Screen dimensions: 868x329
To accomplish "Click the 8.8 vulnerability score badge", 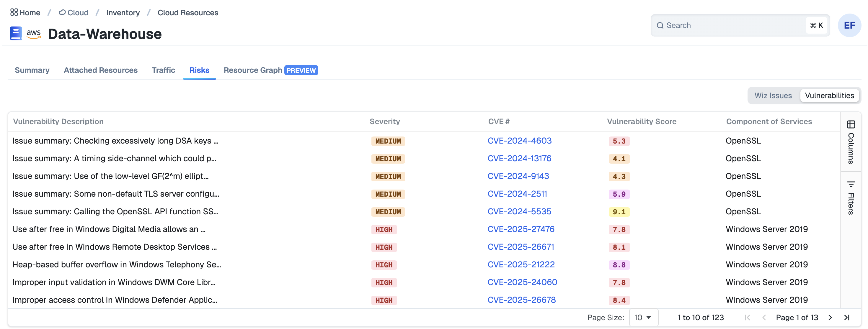I will tap(619, 265).
